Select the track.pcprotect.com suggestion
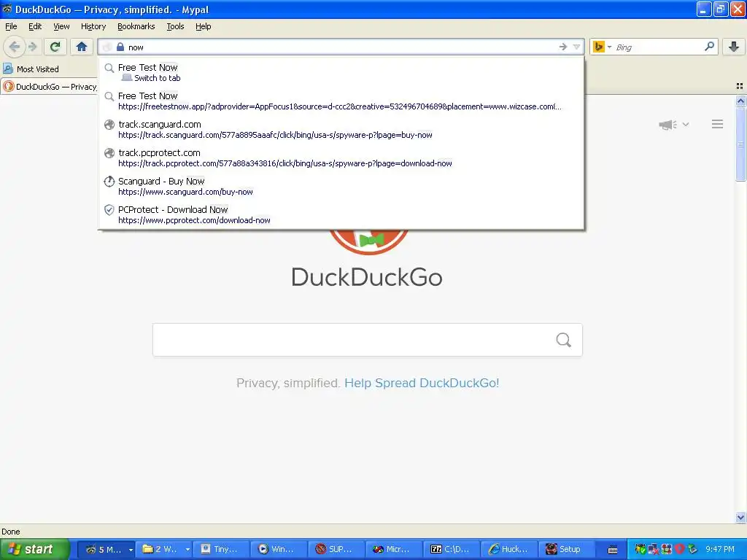Viewport: 747px width, 560px height. point(341,157)
